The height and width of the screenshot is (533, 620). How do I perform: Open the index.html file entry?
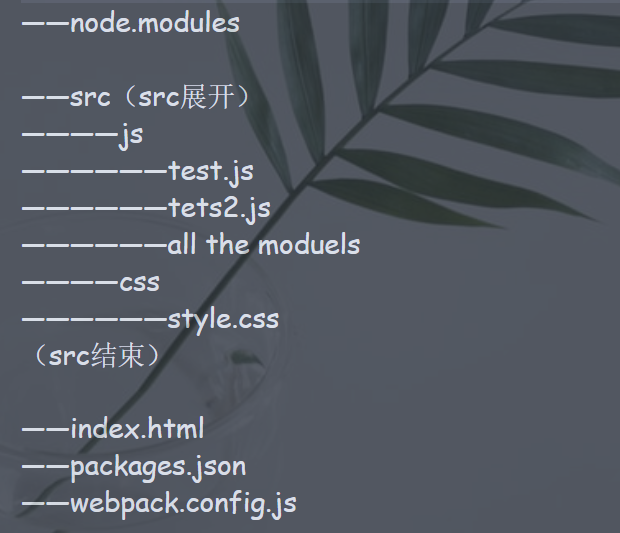[x=137, y=430]
